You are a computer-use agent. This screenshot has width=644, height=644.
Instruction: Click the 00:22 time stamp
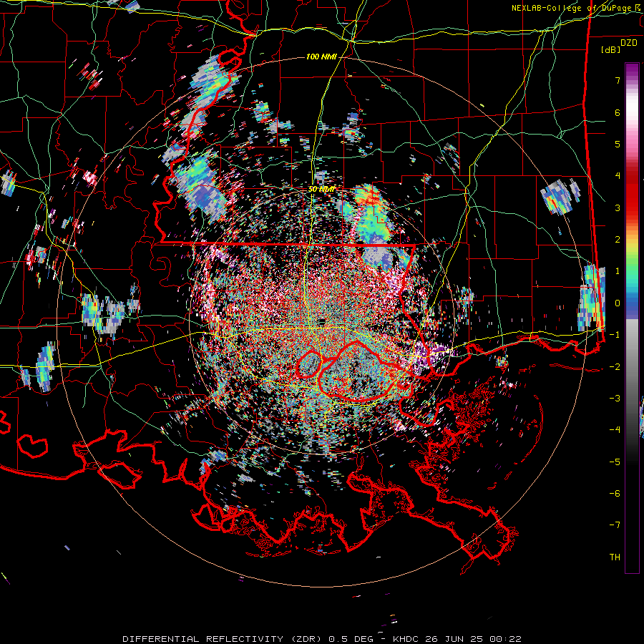(507, 639)
